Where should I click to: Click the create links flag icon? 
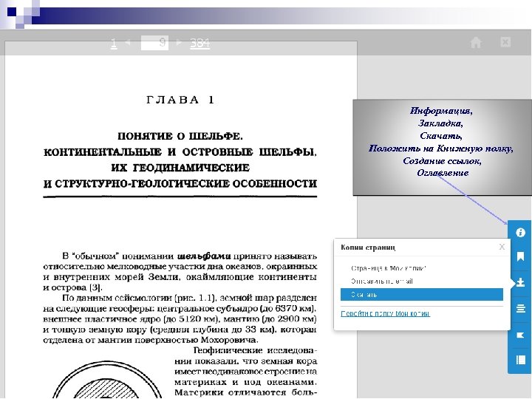pyautogui.click(x=520, y=335)
